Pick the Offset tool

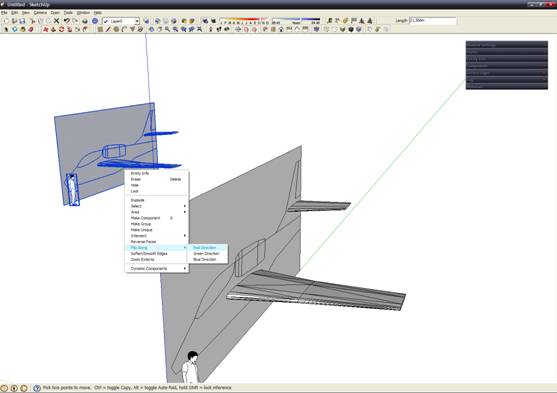(x=85, y=29)
